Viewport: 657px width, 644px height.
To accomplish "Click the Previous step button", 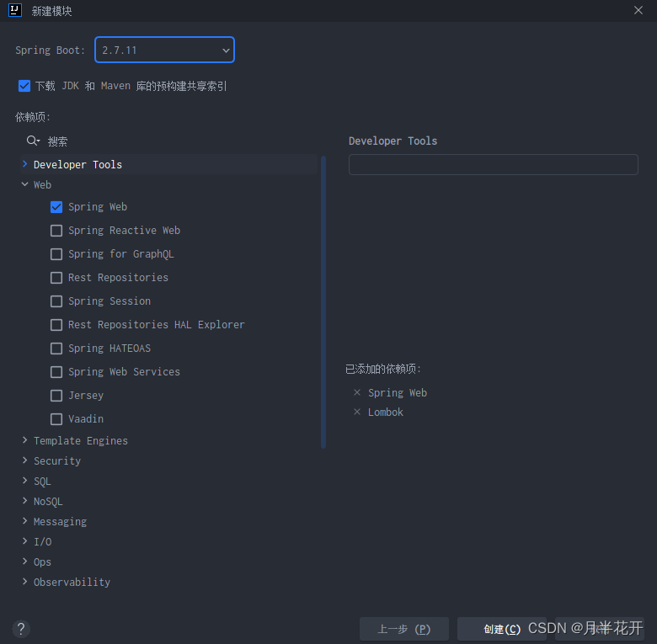I will click(x=404, y=629).
